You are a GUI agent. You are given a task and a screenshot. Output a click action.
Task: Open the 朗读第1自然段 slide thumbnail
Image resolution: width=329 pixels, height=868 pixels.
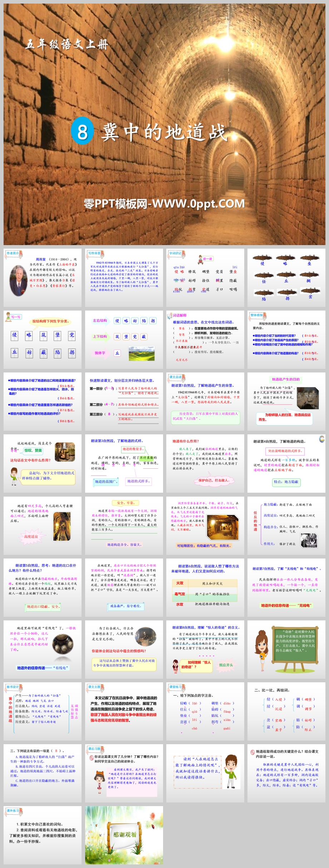click(x=205, y=401)
